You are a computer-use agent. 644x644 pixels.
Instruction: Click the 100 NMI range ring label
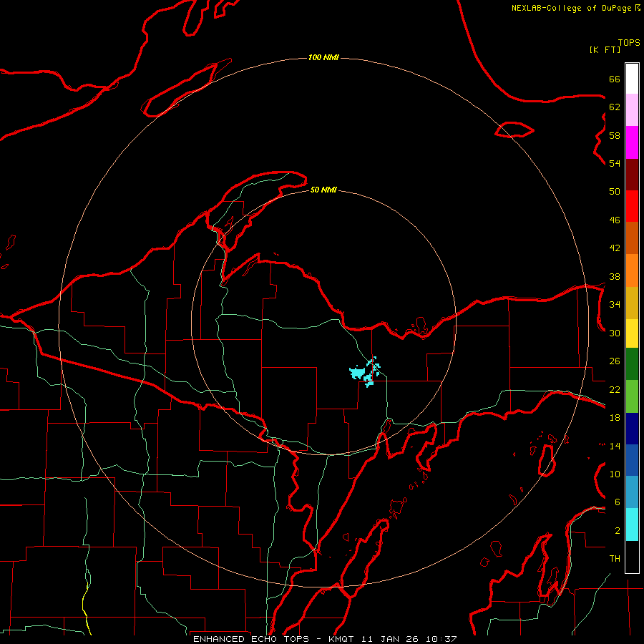coord(323,57)
